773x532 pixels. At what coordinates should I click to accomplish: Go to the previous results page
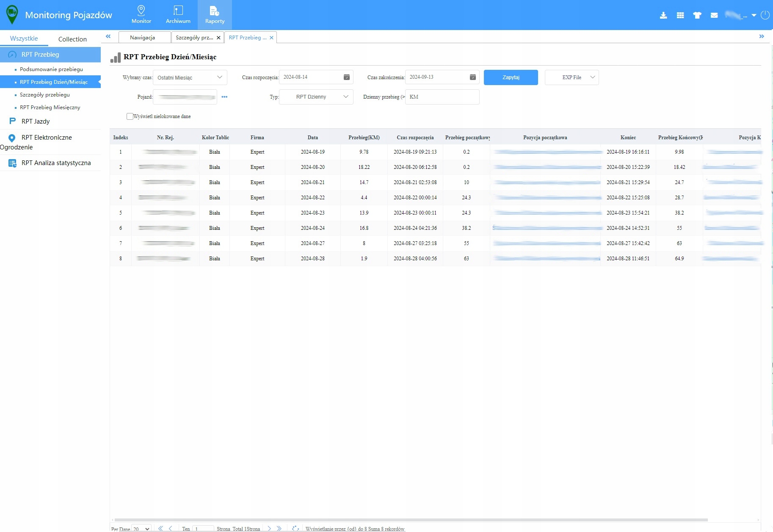tap(170, 528)
